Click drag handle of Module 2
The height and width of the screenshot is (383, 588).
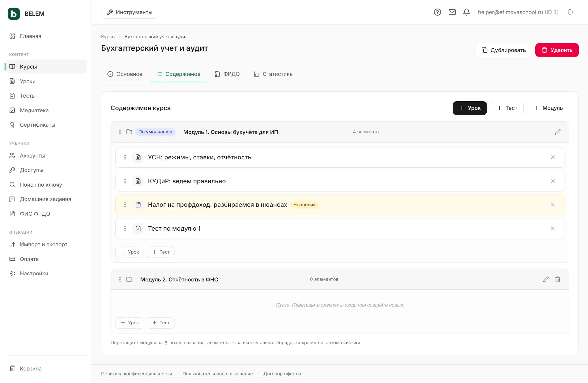[120, 279]
